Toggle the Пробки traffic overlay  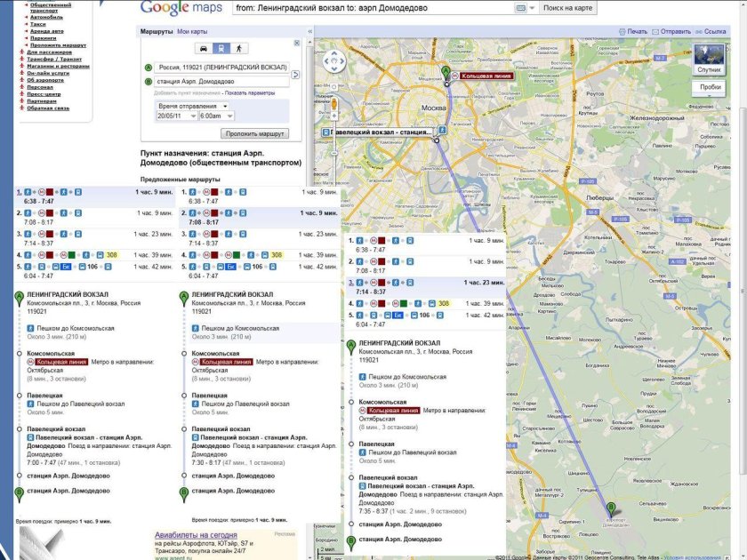(711, 87)
